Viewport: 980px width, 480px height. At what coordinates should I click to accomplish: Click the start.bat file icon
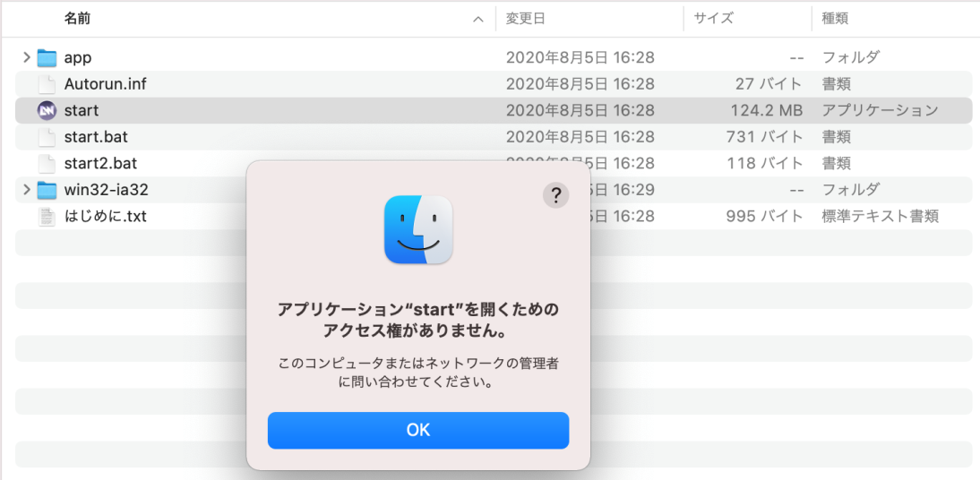pyautogui.click(x=47, y=137)
